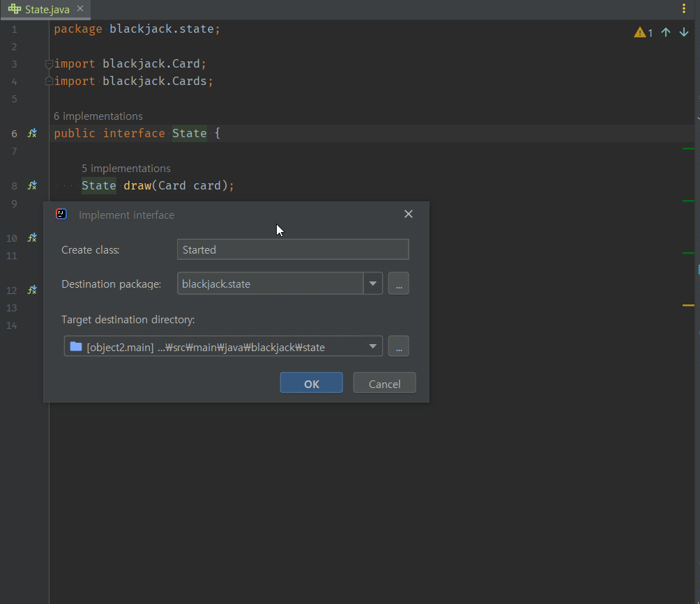
Task: Select the State.java editor tab
Action: pos(45,9)
